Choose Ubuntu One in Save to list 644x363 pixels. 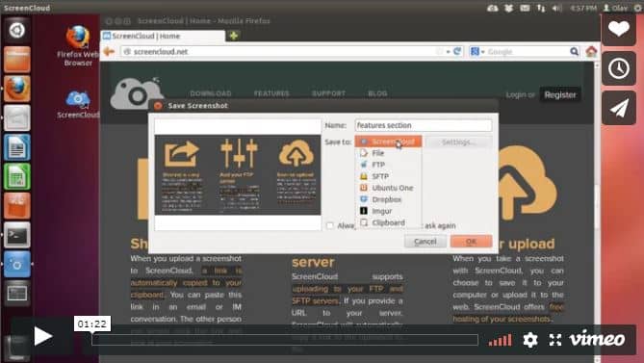click(389, 188)
